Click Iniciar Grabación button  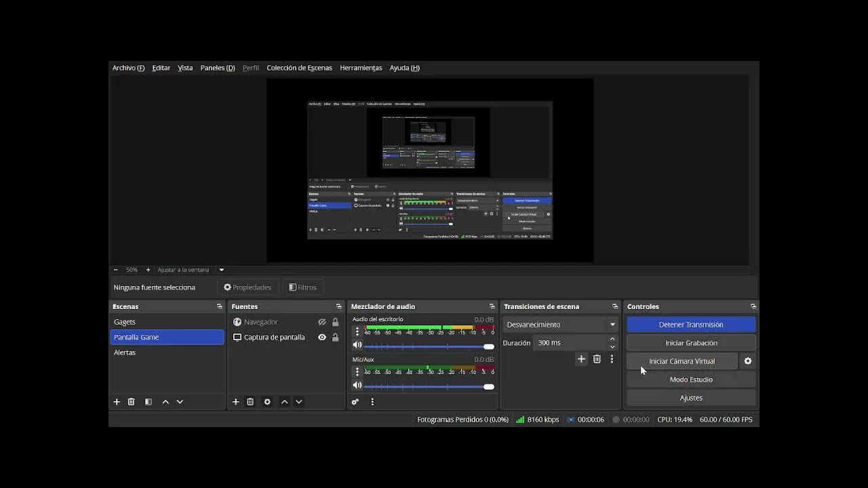(x=691, y=343)
